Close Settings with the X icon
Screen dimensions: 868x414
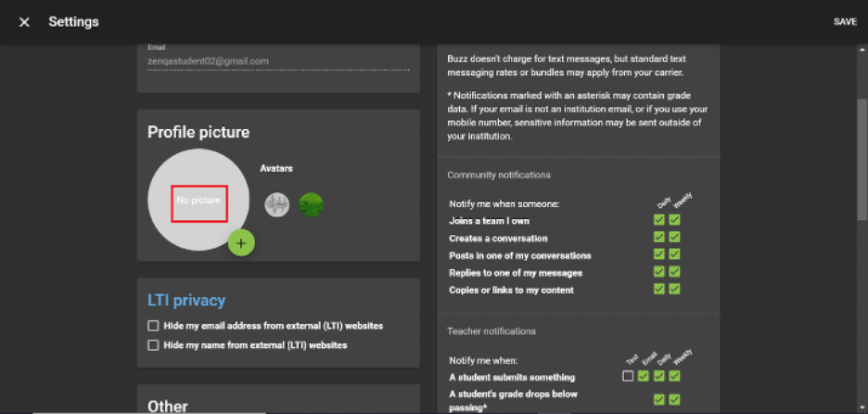pos(24,22)
